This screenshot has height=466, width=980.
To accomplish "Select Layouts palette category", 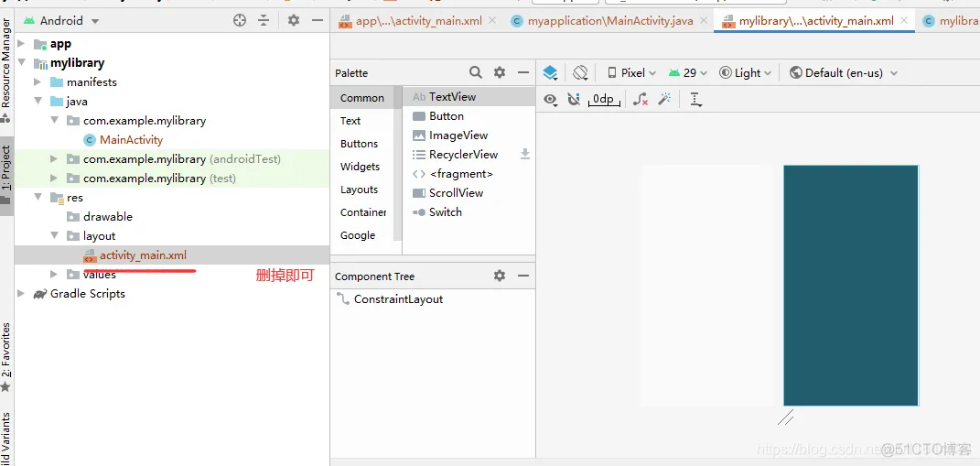I will point(360,190).
